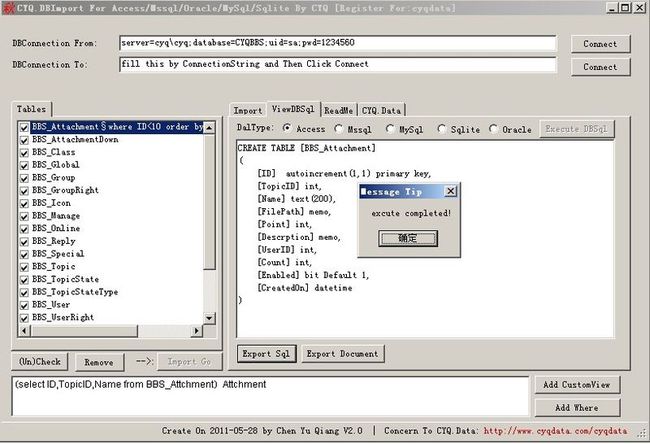This screenshot has width=650, height=444.
Task: Uncheck the BBS_Manage table
Action: pyautogui.click(x=24, y=216)
